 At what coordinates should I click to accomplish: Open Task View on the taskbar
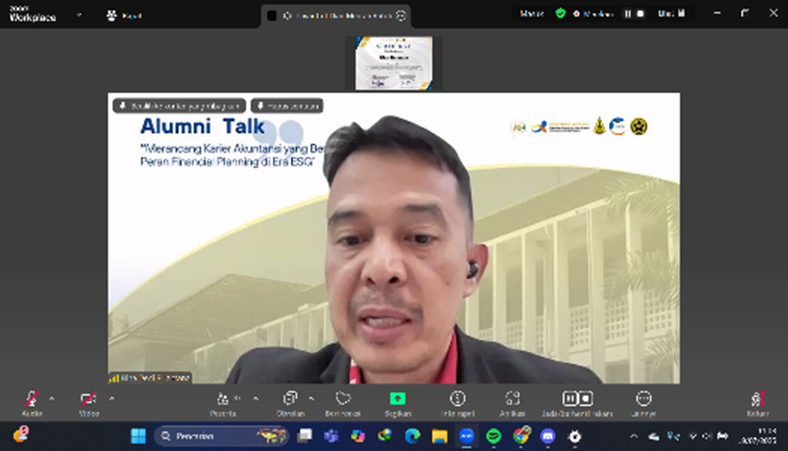[x=305, y=436]
